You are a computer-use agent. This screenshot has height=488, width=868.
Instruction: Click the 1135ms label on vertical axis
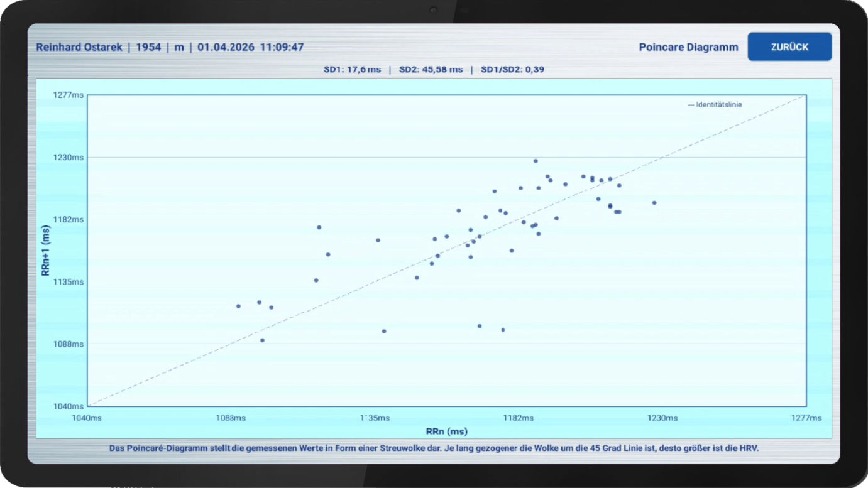[x=68, y=282]
